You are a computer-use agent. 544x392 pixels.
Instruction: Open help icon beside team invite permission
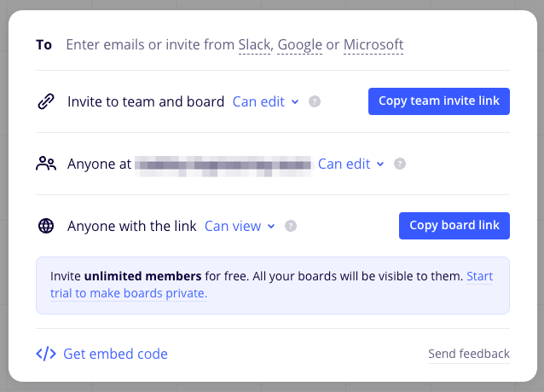click(315, 101)
